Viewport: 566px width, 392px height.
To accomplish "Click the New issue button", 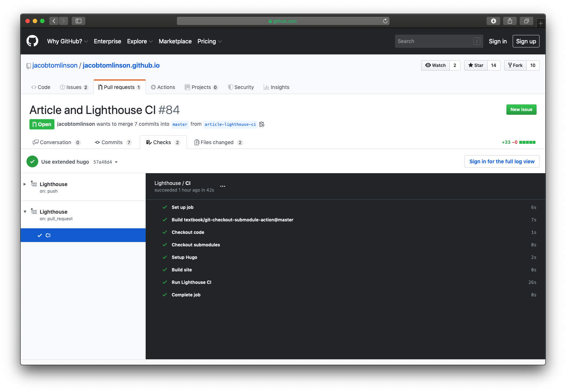I will (x=521, y=109).
